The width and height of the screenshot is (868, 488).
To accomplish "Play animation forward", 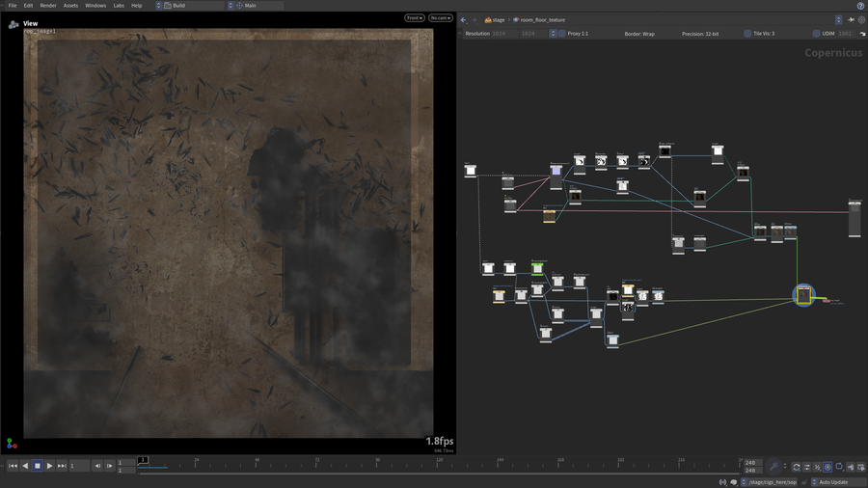I will tap(49, 466).
